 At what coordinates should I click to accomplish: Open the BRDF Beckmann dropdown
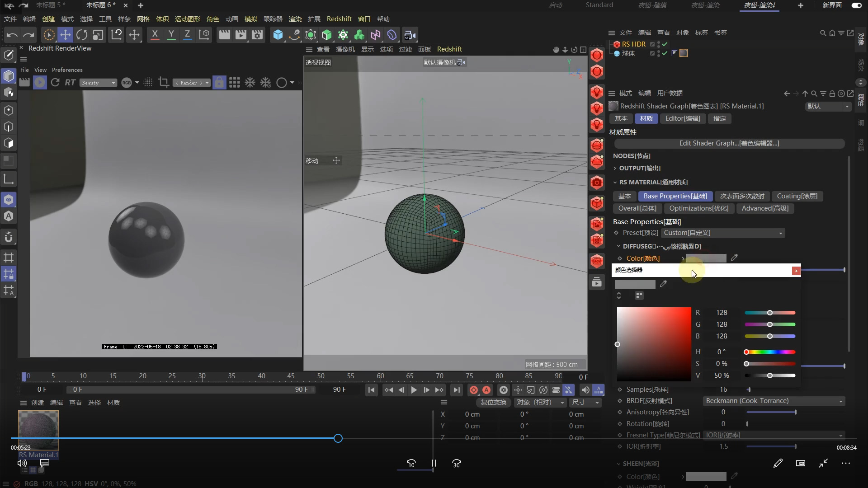[x=774, y=401]
